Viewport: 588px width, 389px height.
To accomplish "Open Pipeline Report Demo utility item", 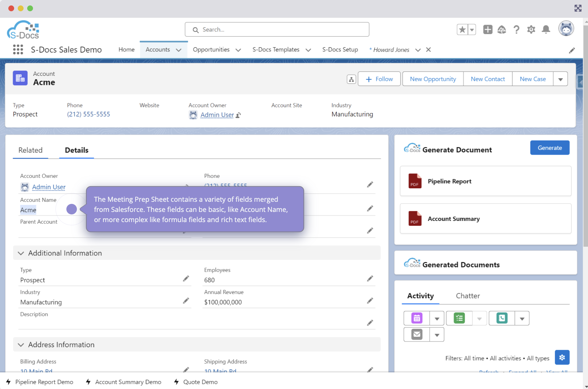I will click(40, 382).
